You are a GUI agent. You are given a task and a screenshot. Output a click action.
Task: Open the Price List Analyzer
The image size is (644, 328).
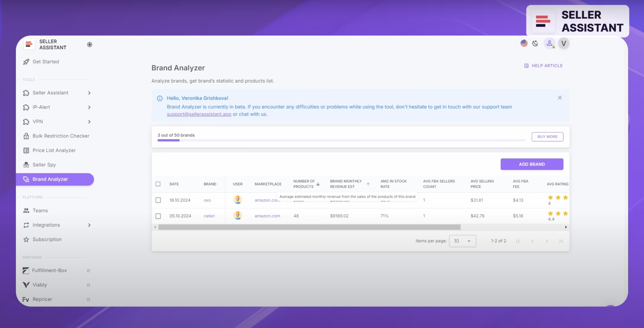pos(54,150)
